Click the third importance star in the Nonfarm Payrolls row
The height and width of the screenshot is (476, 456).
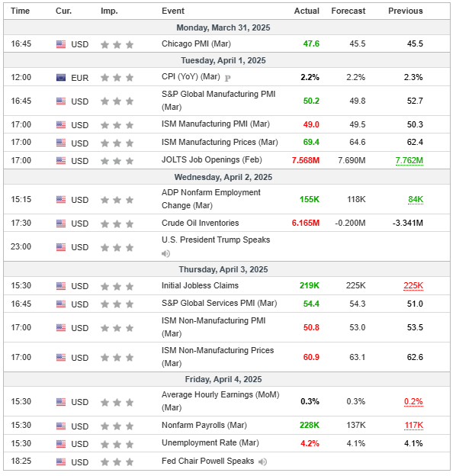[x=130, y=426]
